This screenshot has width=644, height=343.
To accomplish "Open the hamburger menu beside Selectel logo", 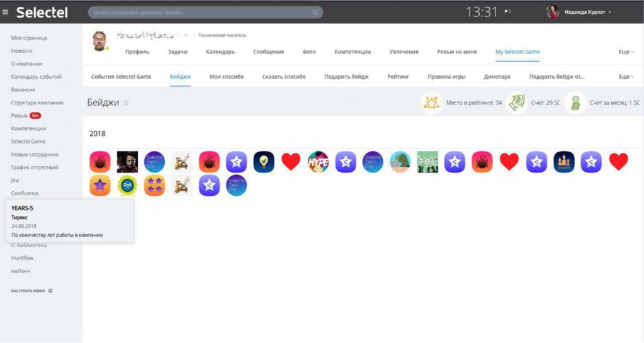I will coord(6,12).
